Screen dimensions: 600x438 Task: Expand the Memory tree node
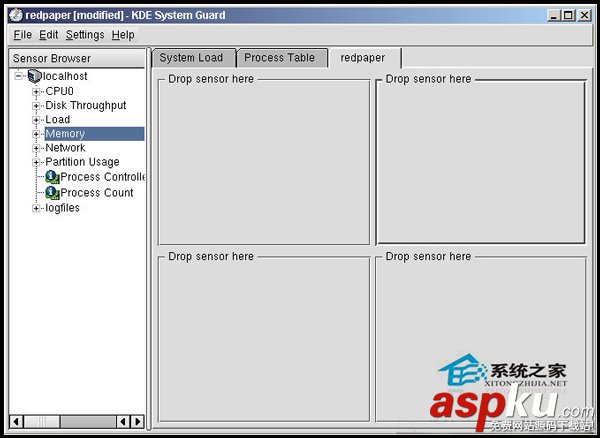(x=36, y=134)
